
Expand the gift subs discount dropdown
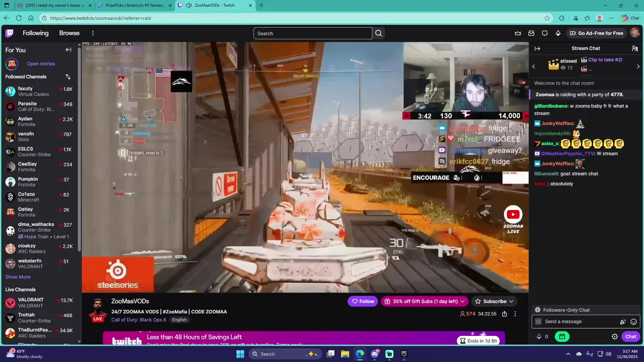(x=462, y=301)
